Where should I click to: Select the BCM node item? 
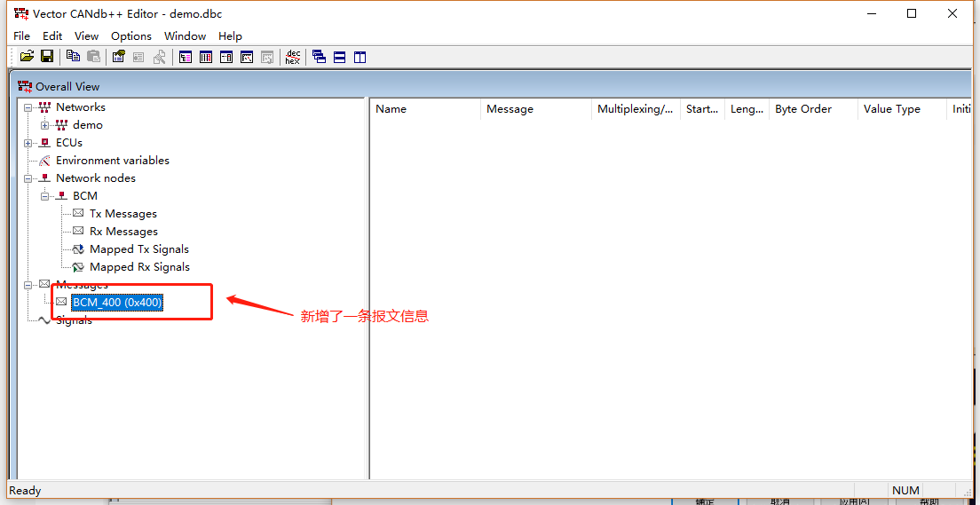[x=85, y=195]
